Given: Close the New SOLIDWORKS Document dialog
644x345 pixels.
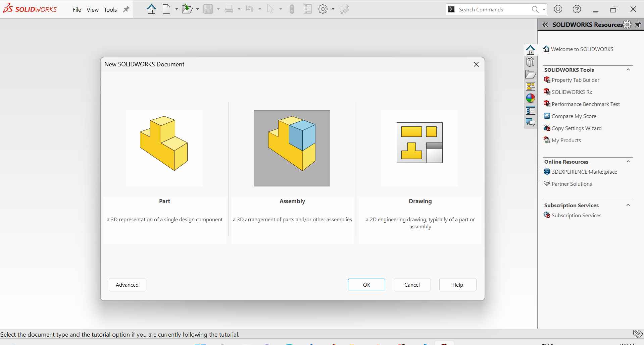Looking at the screenshot, I should click(476, 64).
